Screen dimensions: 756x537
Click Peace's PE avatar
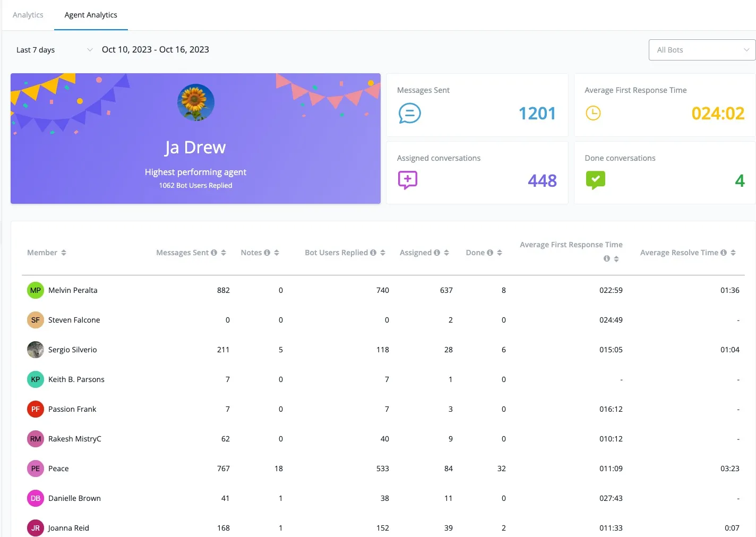tap(36, 469)
